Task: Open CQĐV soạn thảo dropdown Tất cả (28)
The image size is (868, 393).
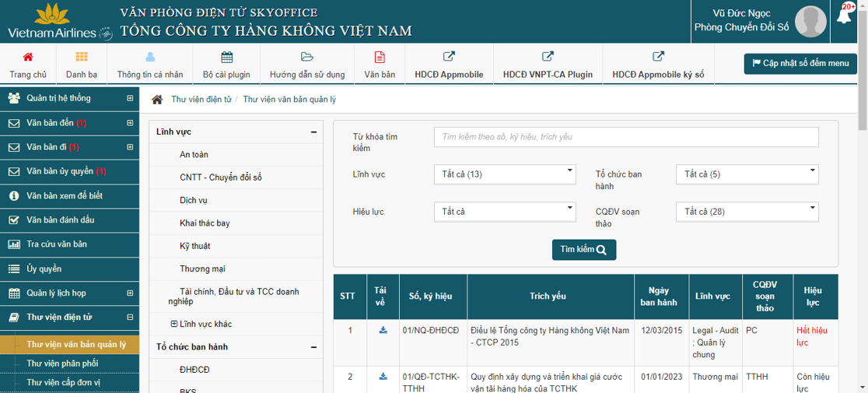Action: point(747,212)
